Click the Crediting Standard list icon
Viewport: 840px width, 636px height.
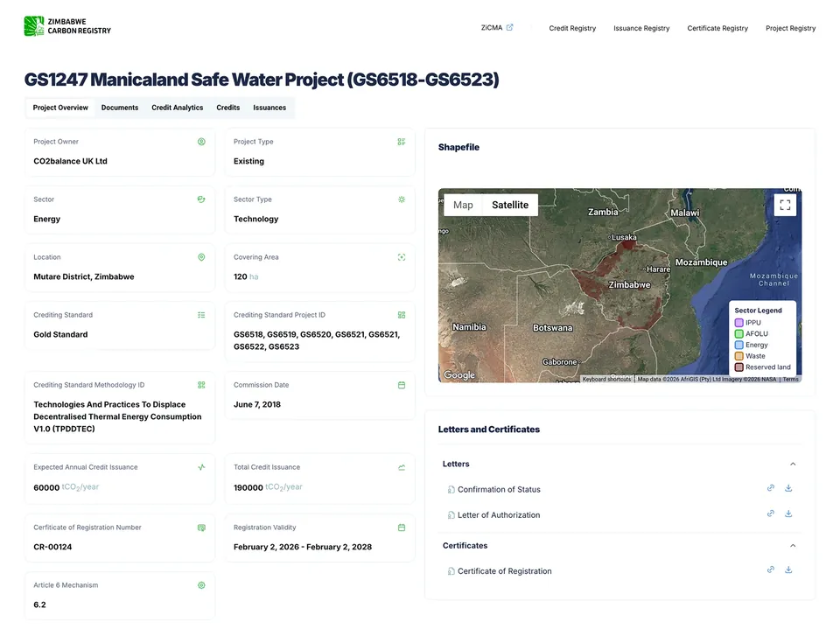pyautogui.click(x=201, y=315)
